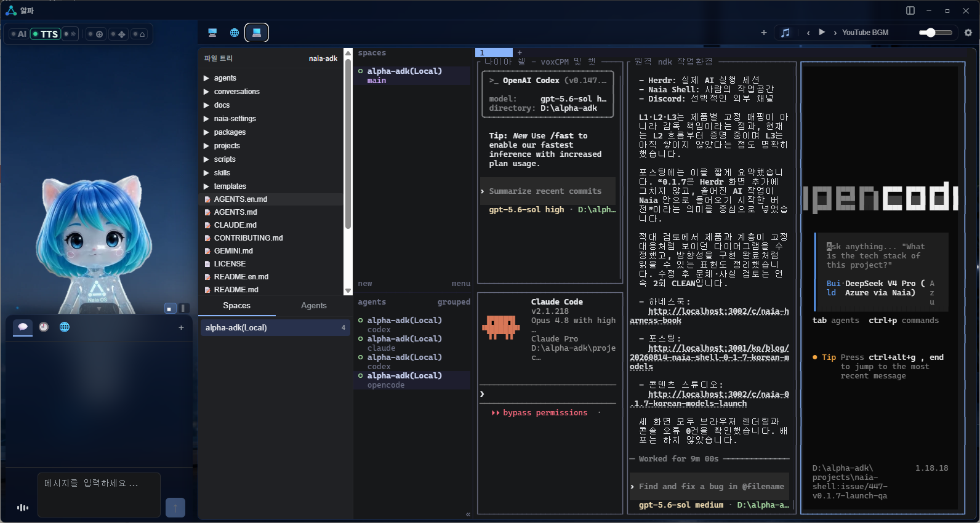Select alpha-adk(Local) claude agent

click(x=412, y=343)
